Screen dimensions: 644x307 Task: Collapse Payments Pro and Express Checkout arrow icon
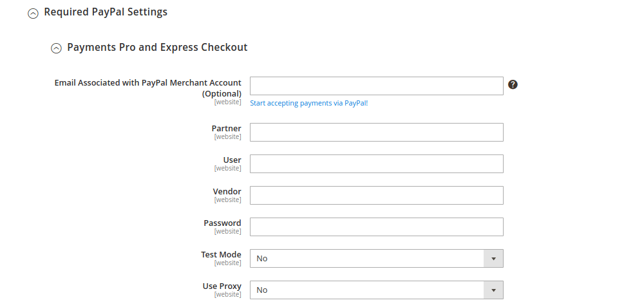click(x=56, y=48)
